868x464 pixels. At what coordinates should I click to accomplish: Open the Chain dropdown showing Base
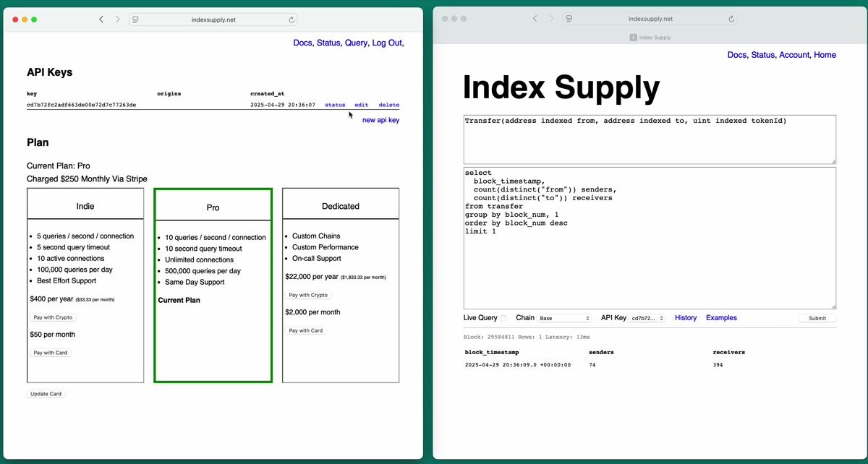coord(564,318)
